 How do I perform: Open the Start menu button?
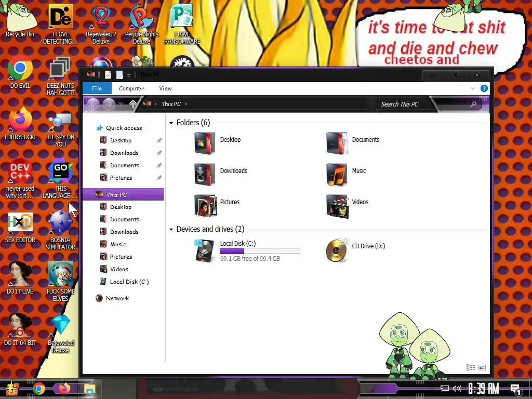click(12, 389)
